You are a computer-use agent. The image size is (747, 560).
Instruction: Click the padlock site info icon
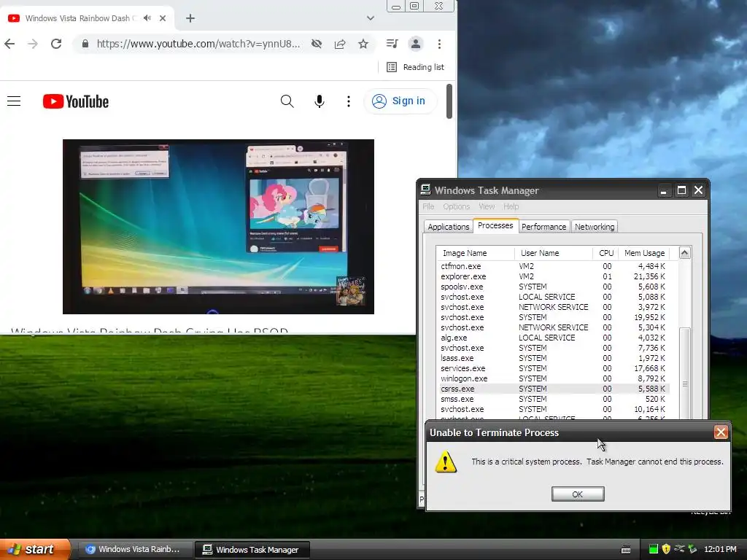pyautogui.click(x=85, y=44)
